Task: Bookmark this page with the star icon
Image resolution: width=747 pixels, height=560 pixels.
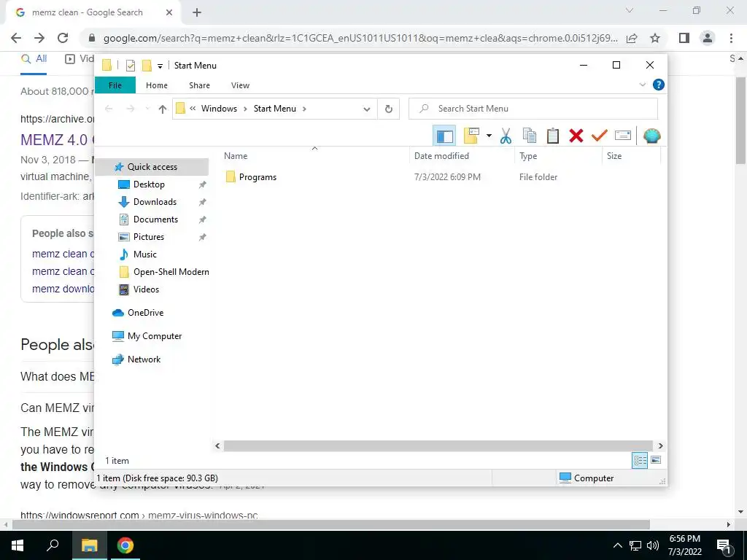Action: [x=655, y=38]
